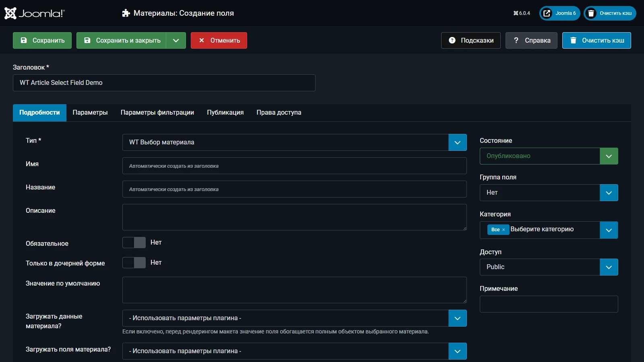The height and width of the screenshot is (362, 644).
Task: Open site preview via Joomla 6 icon
Action: point(547,13)
